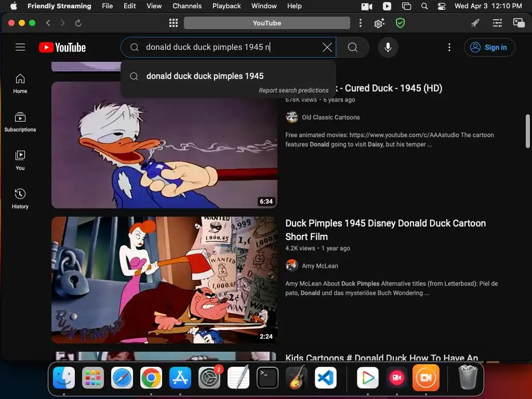Open the channels grid icon

[174, 23]
